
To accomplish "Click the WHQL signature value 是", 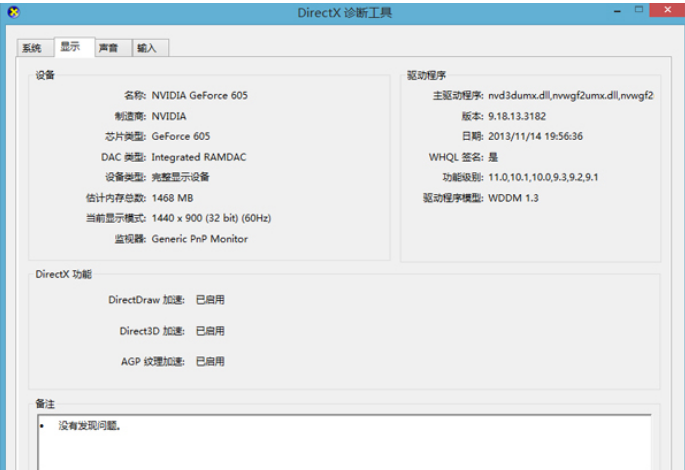I will click(493, 157).
